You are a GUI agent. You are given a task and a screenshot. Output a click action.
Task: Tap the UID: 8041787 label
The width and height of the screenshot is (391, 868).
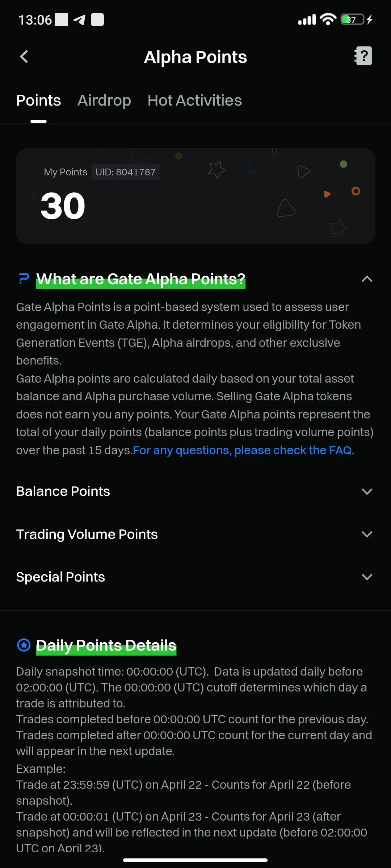pyautogui.click(x=125, y=172)
